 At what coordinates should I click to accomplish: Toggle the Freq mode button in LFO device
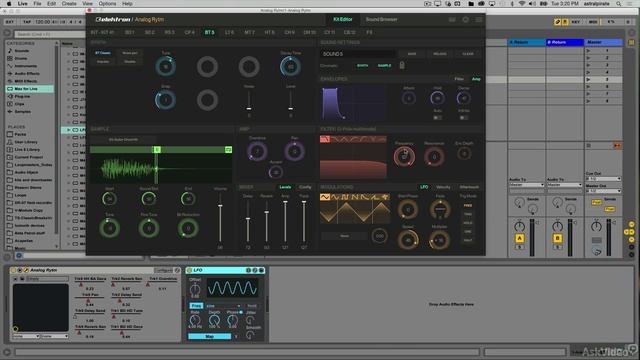(x=196, y=306)
